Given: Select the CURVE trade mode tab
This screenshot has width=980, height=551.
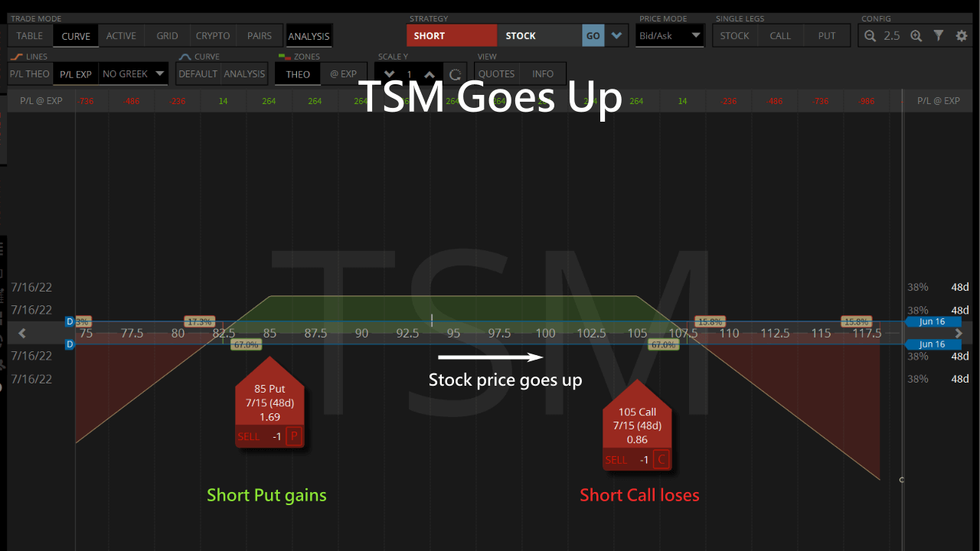Looking at the screenshot, I should [76, 35].
